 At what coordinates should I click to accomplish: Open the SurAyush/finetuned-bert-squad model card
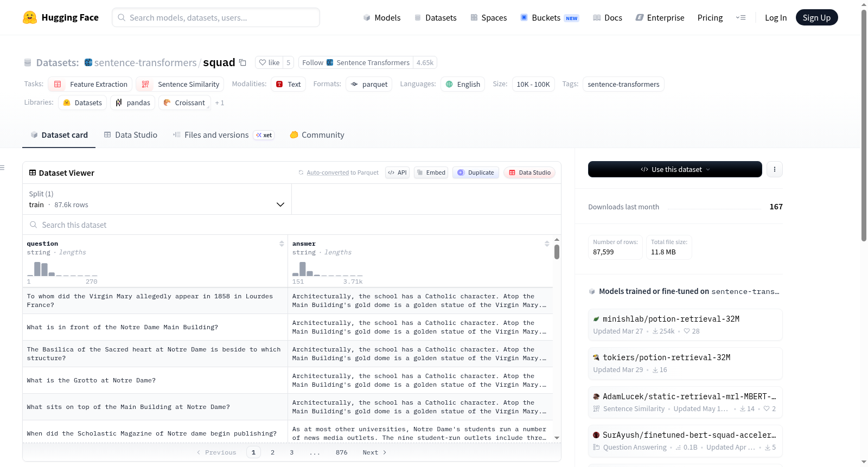point(685,441)
